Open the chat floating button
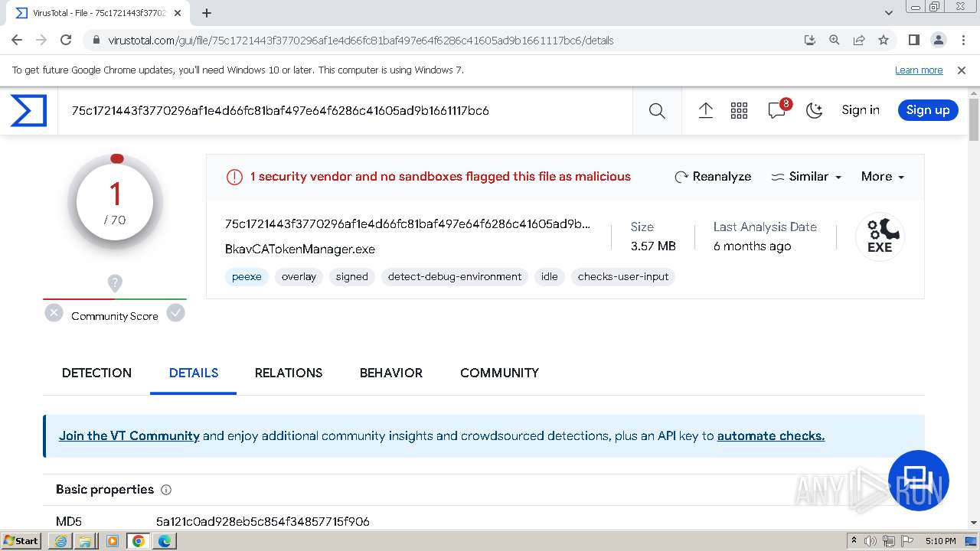This screenshot has height=551, width=980. coord(918,480)
